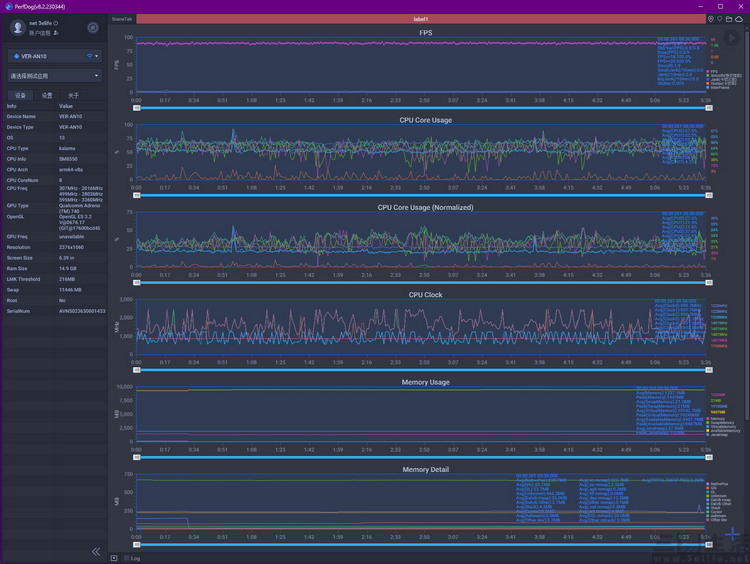Image resolution: width=750 pixels, height=564 pixels.
Task: Click the cloud upload icon
Action: click(739, 19)
